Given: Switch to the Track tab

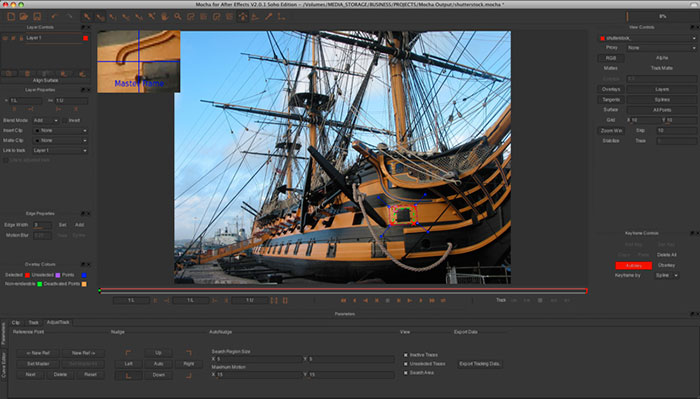Looking at the screenshot, I should click(x=33, y=322).
